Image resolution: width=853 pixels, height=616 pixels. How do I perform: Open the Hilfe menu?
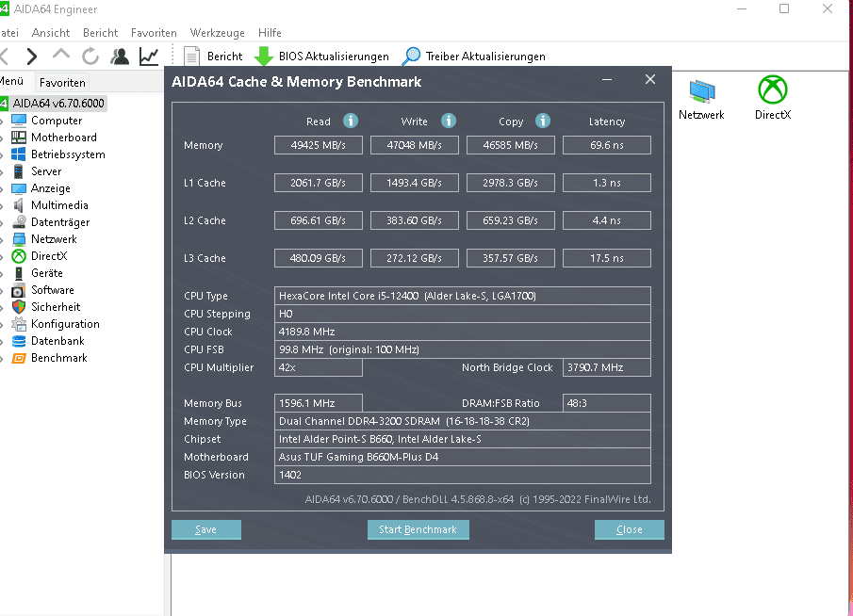pyautogui.click(x=270, y=33)
